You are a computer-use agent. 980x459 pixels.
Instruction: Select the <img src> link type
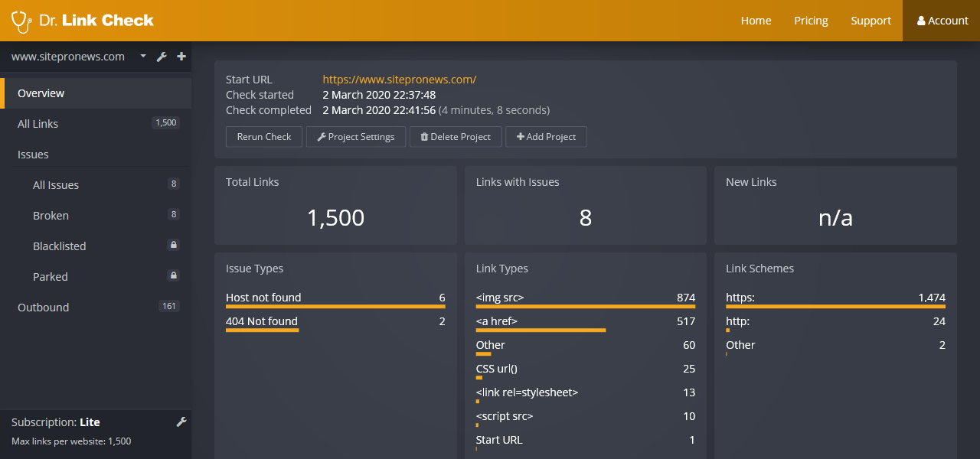pos(586,298)
